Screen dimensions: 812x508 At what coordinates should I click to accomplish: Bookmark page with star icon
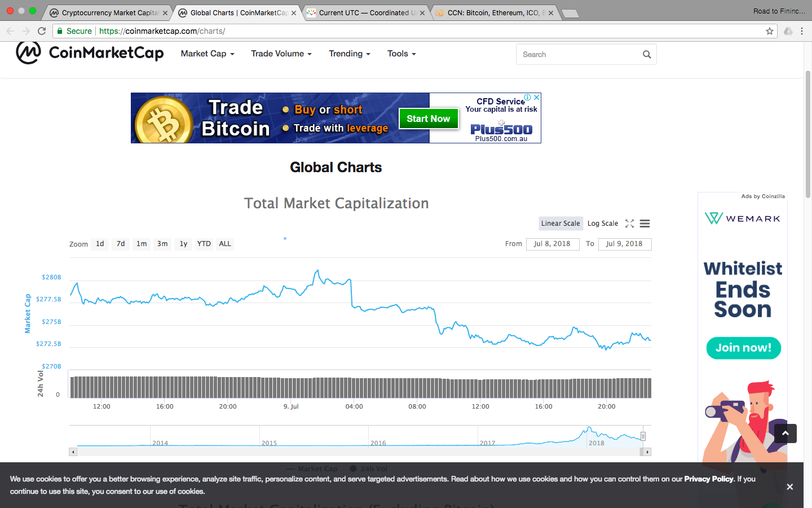pyautogui.click(x=770, y=31)
